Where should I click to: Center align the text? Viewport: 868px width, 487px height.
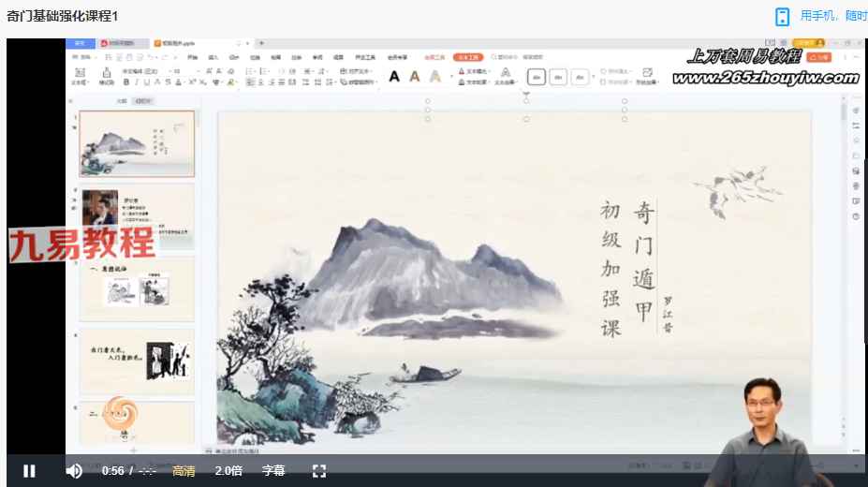coord(260,81)
